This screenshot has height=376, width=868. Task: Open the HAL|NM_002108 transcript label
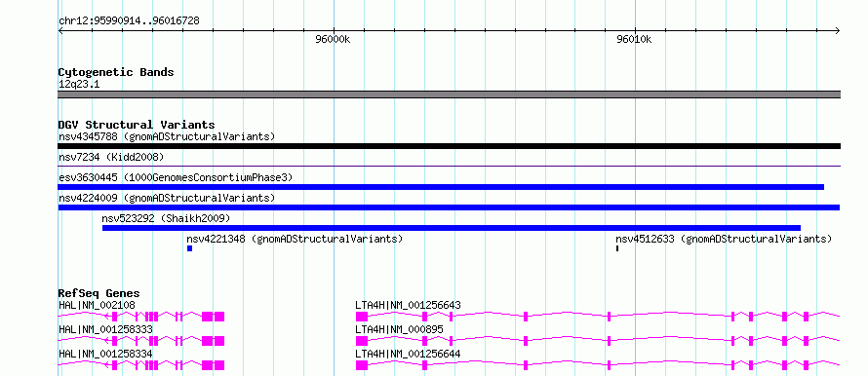97,305
